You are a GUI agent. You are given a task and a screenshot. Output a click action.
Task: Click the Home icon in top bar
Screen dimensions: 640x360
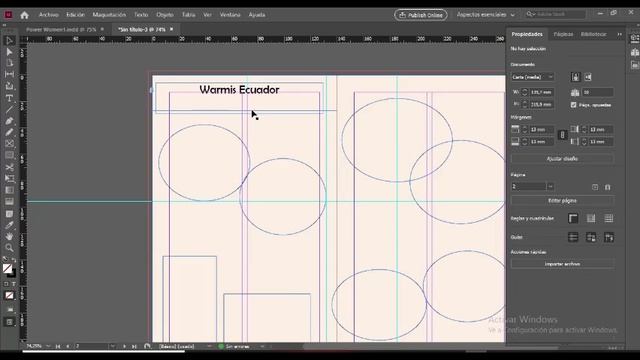tap(24, 15)
